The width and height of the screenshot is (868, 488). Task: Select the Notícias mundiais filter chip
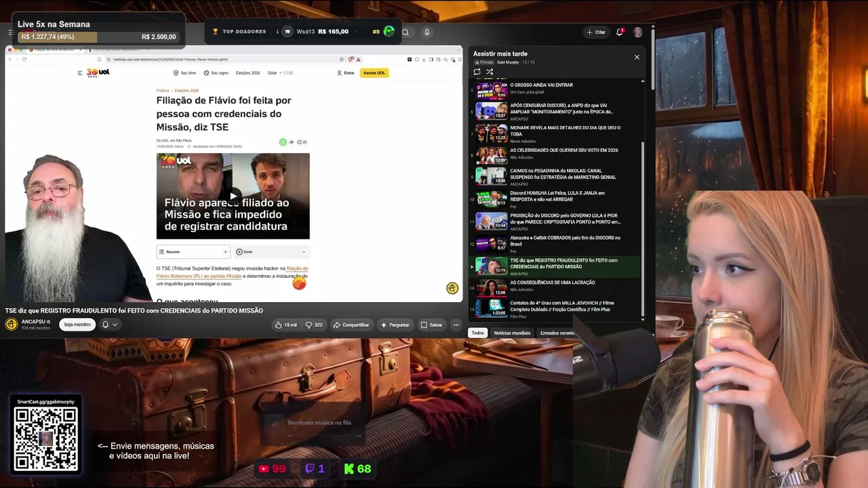point(512,333)
